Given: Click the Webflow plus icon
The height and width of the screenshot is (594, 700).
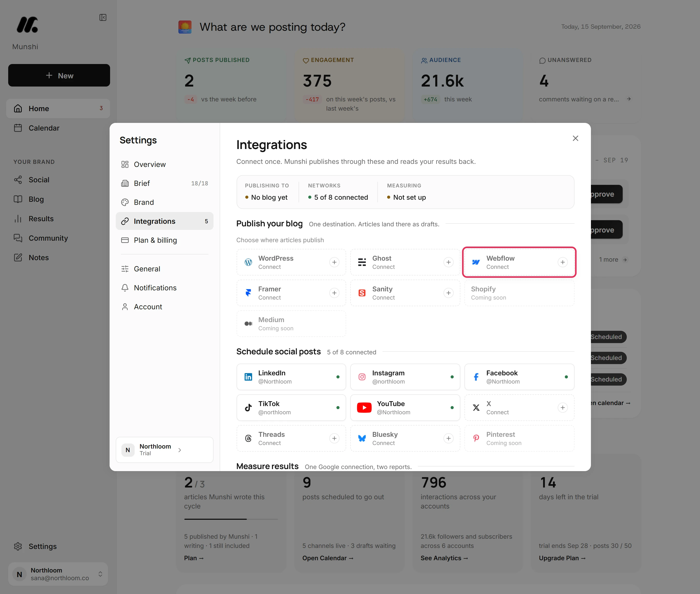Looking at the screenshot, I should [562, 262].
